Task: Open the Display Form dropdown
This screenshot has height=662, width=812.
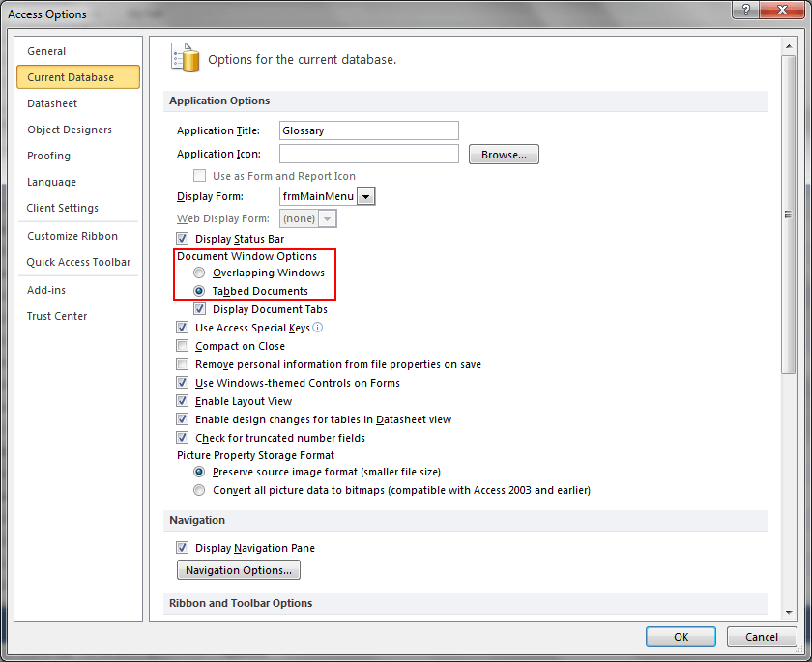Action: [365, 196]
